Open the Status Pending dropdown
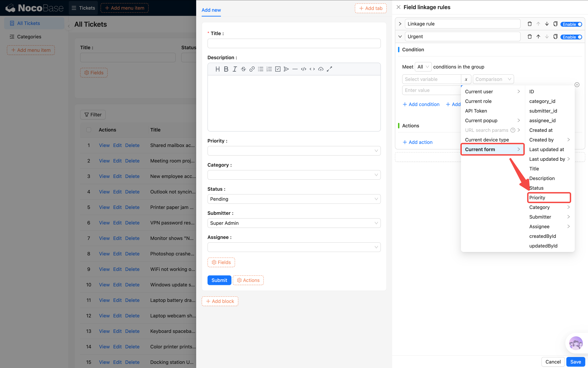This screenshot has width=588, height=368. pyautogui.click(x=294, y=199)
